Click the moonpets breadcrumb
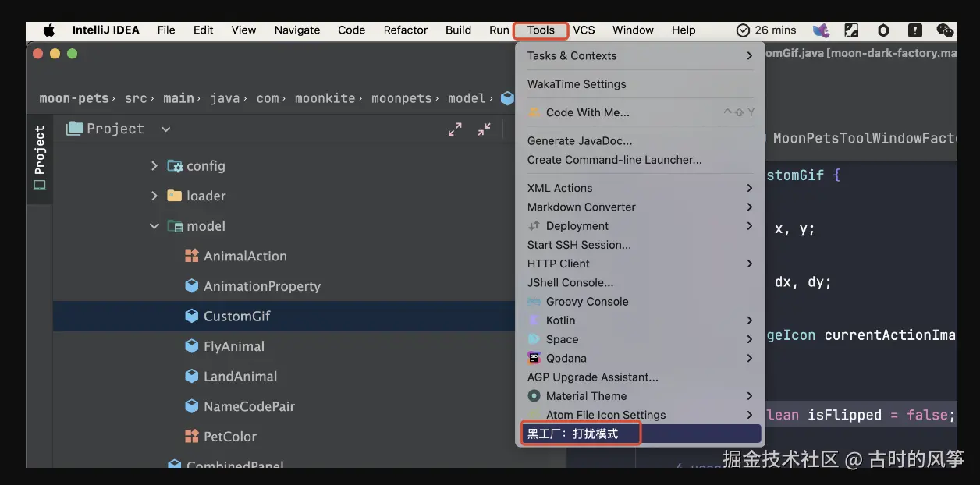Image resolution: width=980 pixels, height=485 pixels. (x=401, y=98)
